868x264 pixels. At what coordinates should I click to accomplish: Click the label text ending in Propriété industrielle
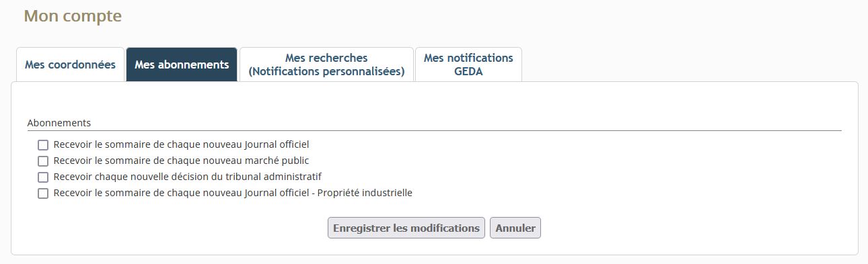233,193
